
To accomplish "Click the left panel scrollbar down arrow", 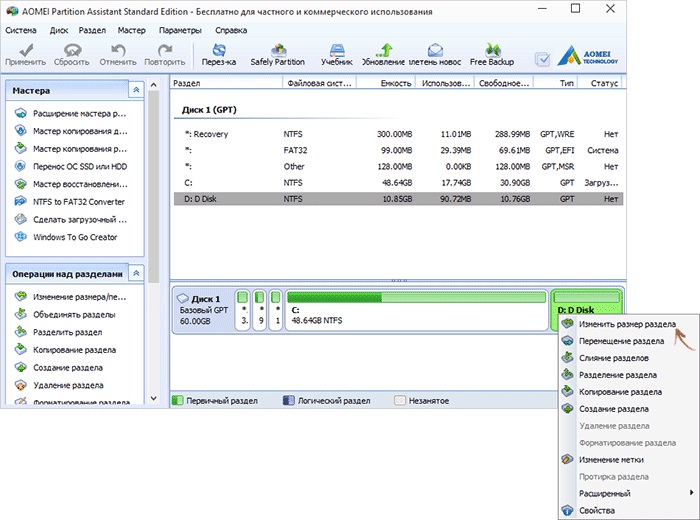I will 154,398.
